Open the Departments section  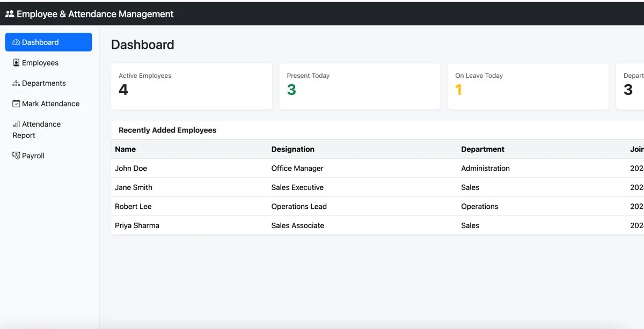pos(49,83)
